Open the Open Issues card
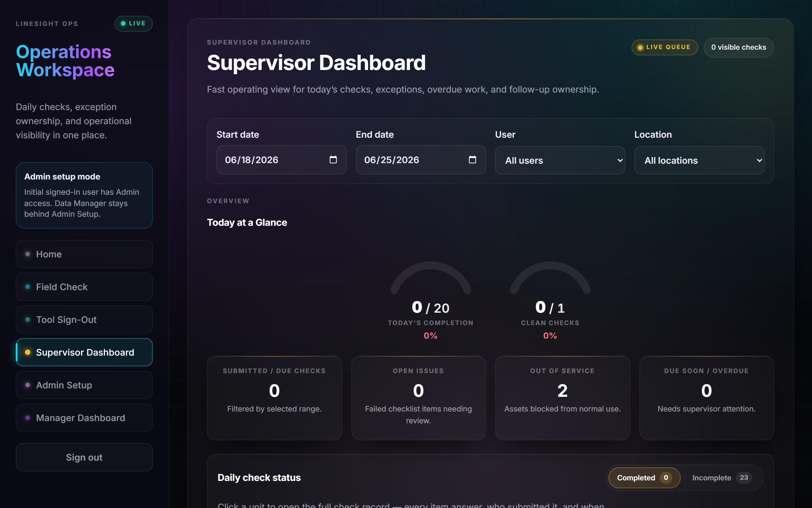The height and width of the screenshot is (508, 812). tap(418, 398)
